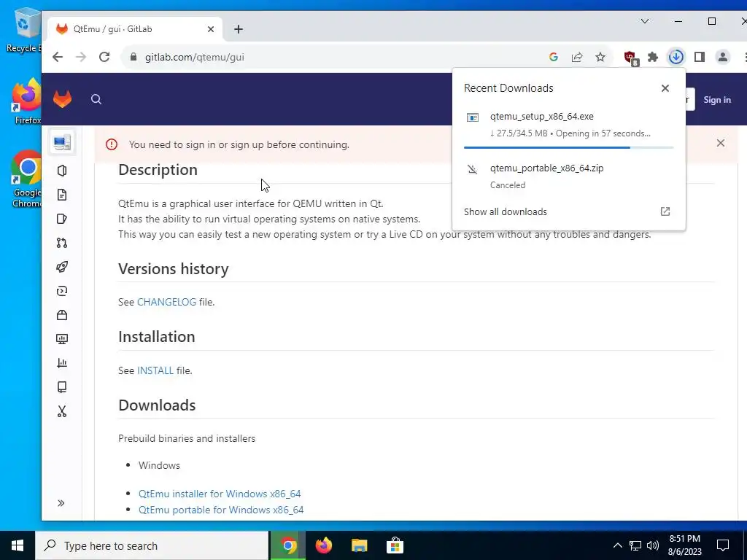747x560 pixels.
Task: Open Repository file icon in sidebar
Action: pyautogui.click(x=62, y=195)
